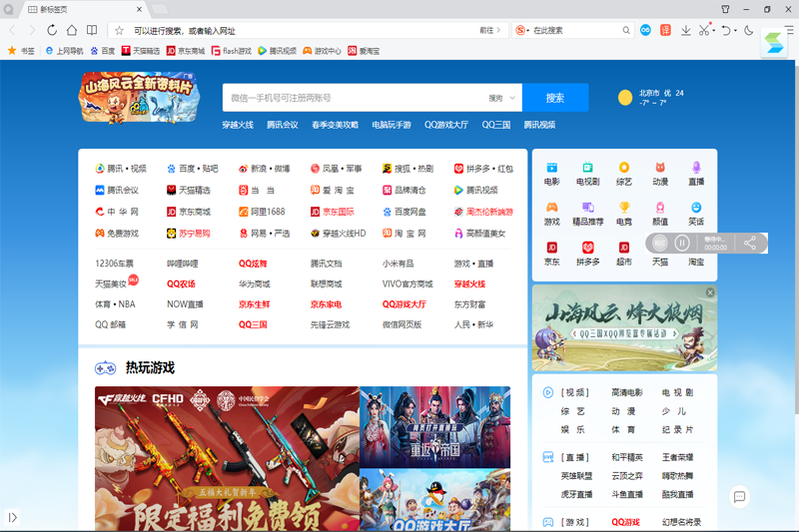Image resolution: width=799 pixels, height=532 pixels.
Task: Click the recorder share icon
Action: pyautogui.click(x=750, y=244)
